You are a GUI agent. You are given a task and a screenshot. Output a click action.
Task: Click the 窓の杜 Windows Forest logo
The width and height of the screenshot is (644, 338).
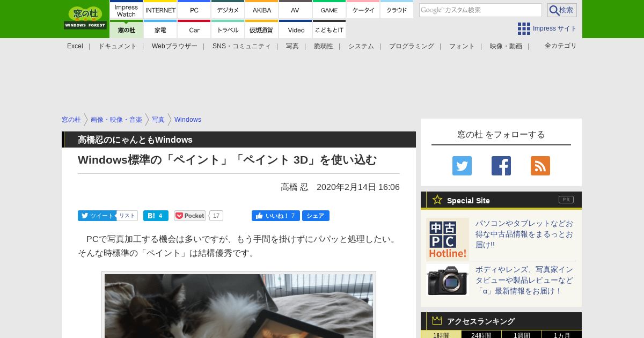tap(85, 18)
